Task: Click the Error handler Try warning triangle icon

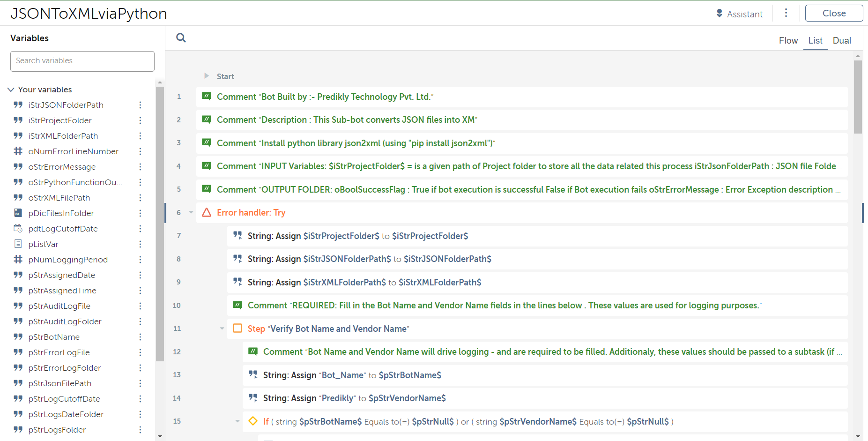Action: click(x=207, y=213)
